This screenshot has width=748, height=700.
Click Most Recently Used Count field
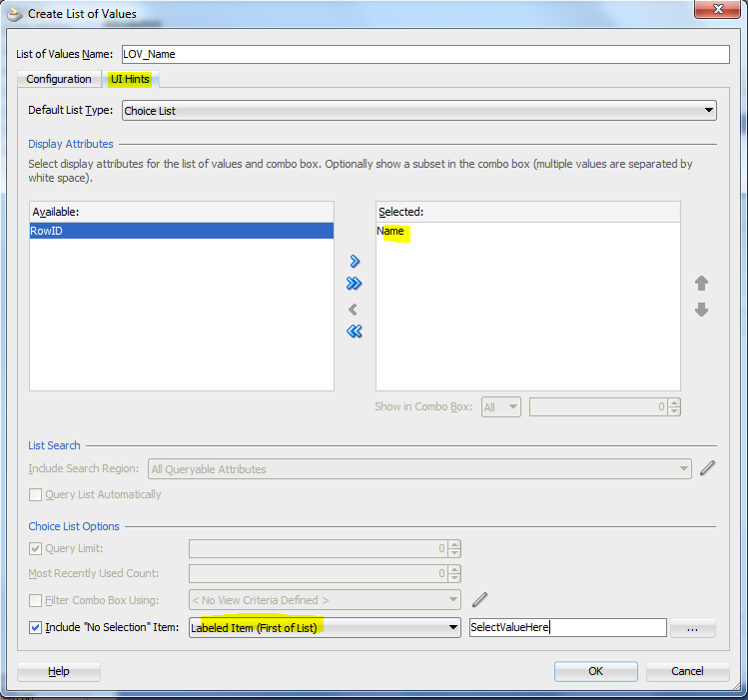(x=319, y=573)
